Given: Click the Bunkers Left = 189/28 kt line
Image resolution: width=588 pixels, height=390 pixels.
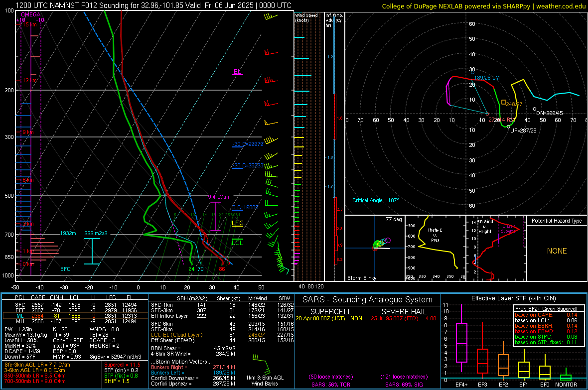Looking at the screenshot, I should click(x=193, y=373).
